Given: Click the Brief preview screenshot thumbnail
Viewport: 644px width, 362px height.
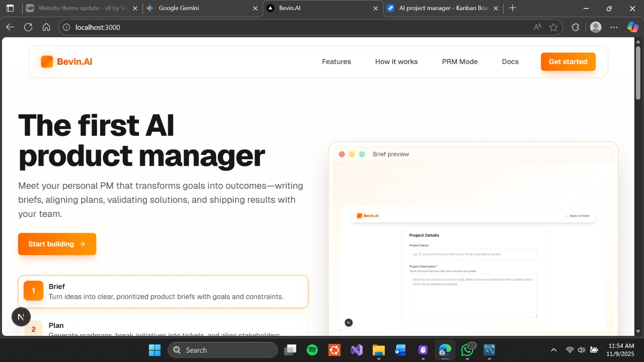Looking at the screenshot, I should 473,268.
